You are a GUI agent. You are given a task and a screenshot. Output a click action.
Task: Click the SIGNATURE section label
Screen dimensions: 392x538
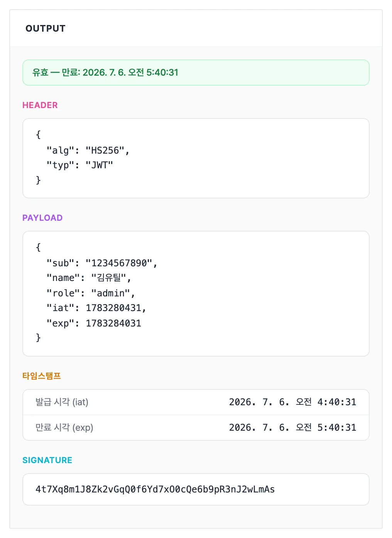(47, 460)
